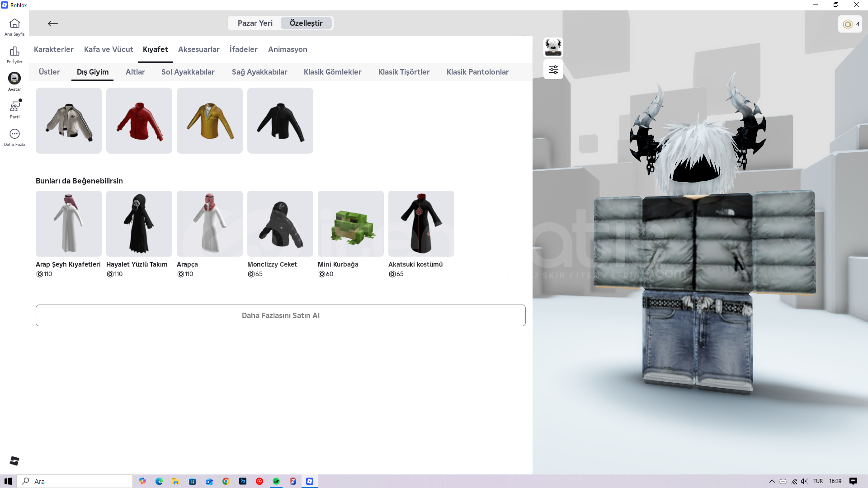This screenshot has width=868, height=488.
Task: Select the Mini Kurbağa item thumbnail
Action: pos(351,224)
